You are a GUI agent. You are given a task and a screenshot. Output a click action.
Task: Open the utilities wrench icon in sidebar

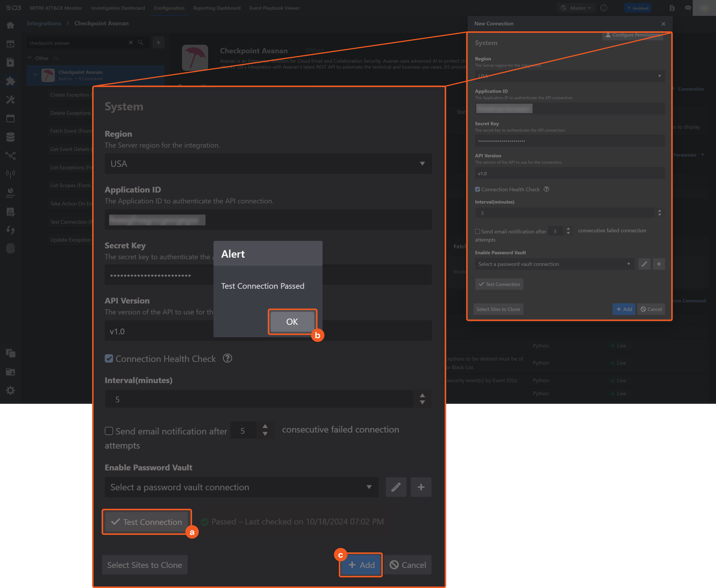point(10,100)
